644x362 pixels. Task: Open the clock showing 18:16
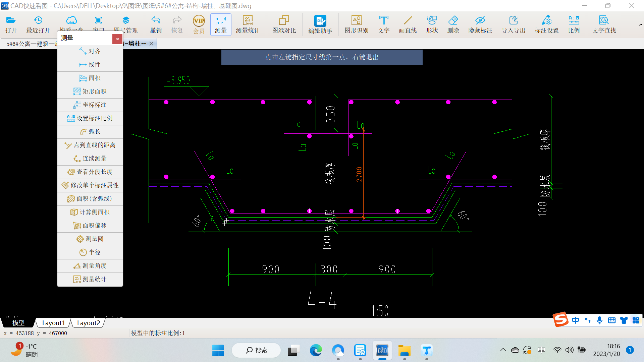[x=606, y=350]
